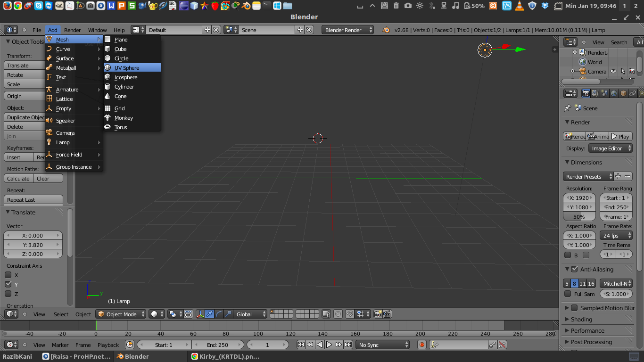The width and height of the screenshot is (644, 362).
Task: Enable the rotate manipulator arc icon
Action: click(x=219, y=314)
